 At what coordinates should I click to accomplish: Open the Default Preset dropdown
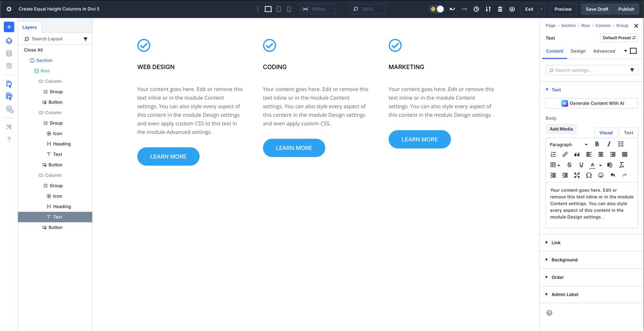click(619, 38)
